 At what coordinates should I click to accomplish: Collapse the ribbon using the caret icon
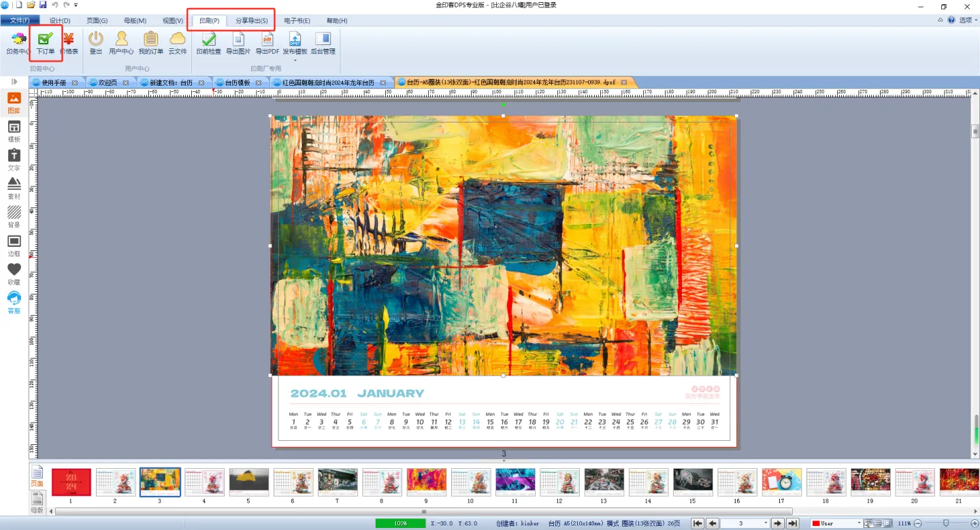tap(941, 20)
